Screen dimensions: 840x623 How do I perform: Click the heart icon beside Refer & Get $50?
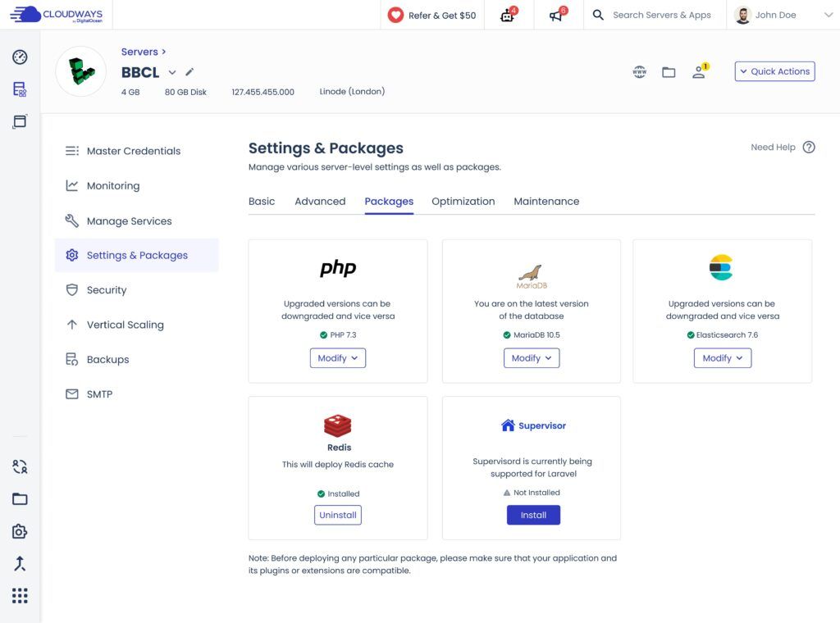coord(395,15)
